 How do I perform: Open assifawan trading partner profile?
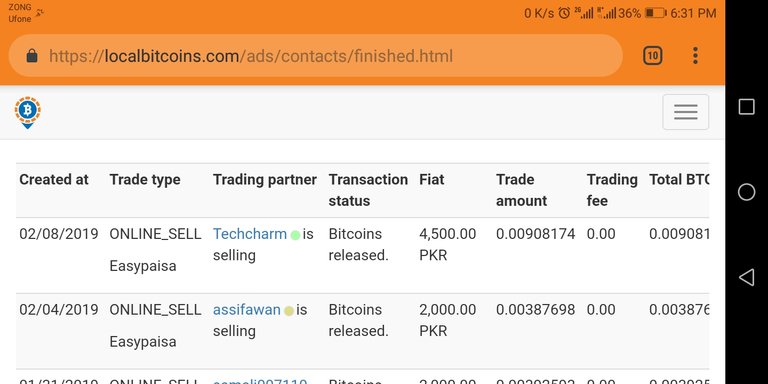(247, 310)
